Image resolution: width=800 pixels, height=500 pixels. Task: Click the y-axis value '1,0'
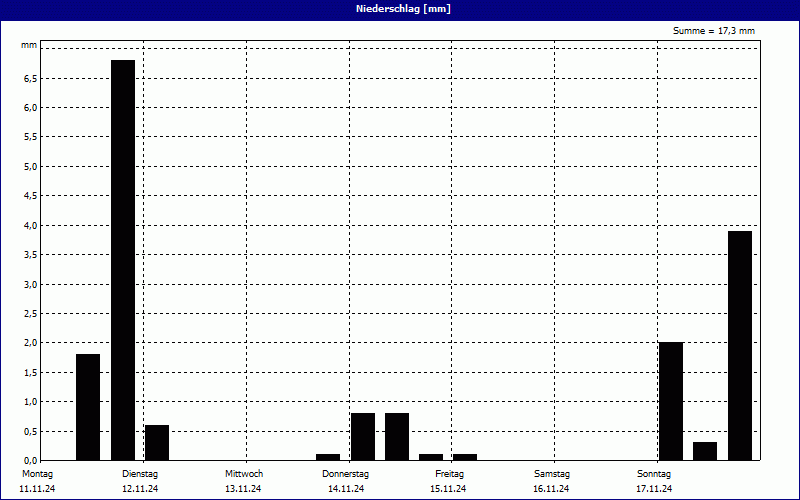(31, 402)
